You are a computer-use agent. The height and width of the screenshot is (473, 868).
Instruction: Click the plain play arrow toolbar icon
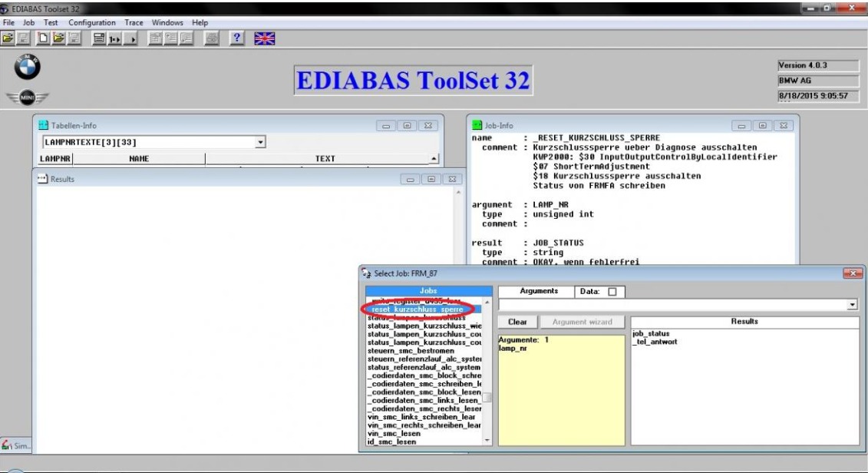(x=130, y=38)
